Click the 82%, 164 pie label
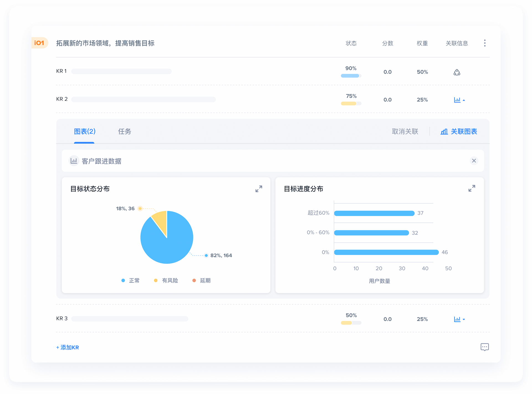 click(221, 255)
